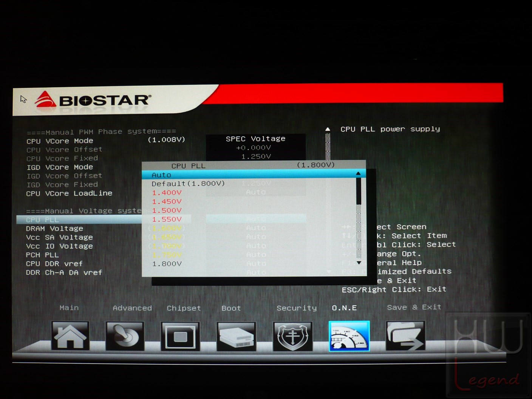Open the Save & Exit folder icon
Viewport: 532px width, 399px height.
405,336
